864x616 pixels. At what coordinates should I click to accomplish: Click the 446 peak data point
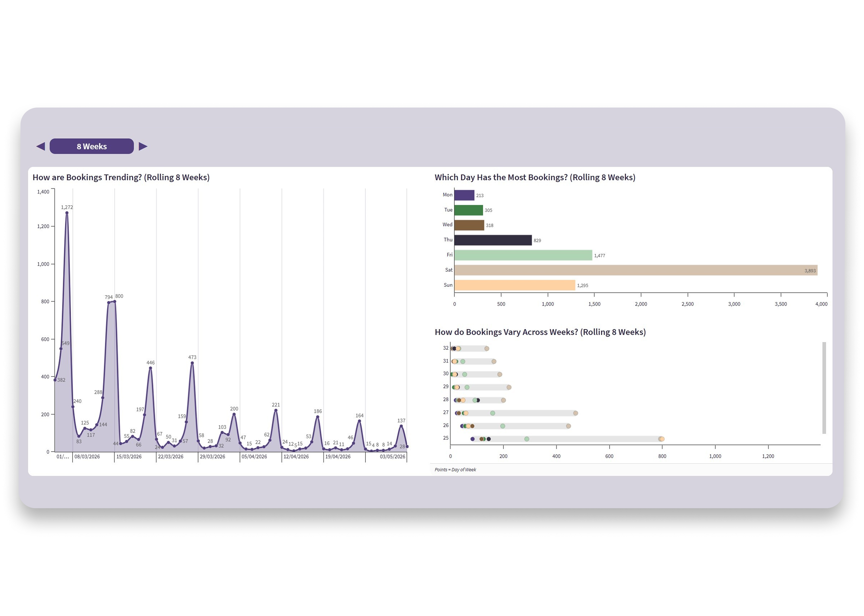tap(151, 368)
